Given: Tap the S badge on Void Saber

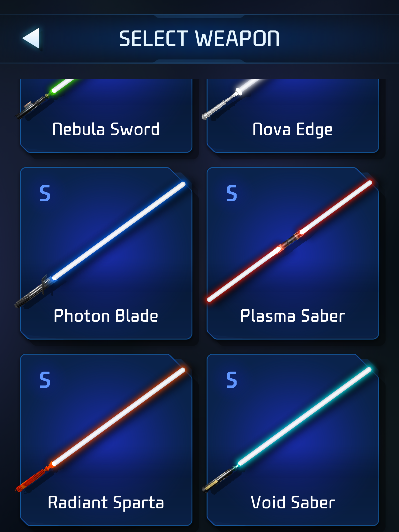Looking at the screenshot, I should tap(231, 380).
